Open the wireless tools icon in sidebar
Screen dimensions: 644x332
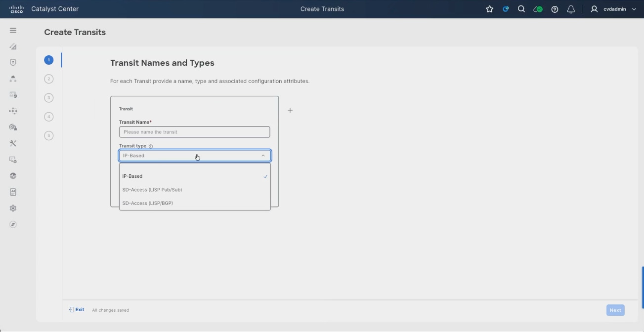13,127
